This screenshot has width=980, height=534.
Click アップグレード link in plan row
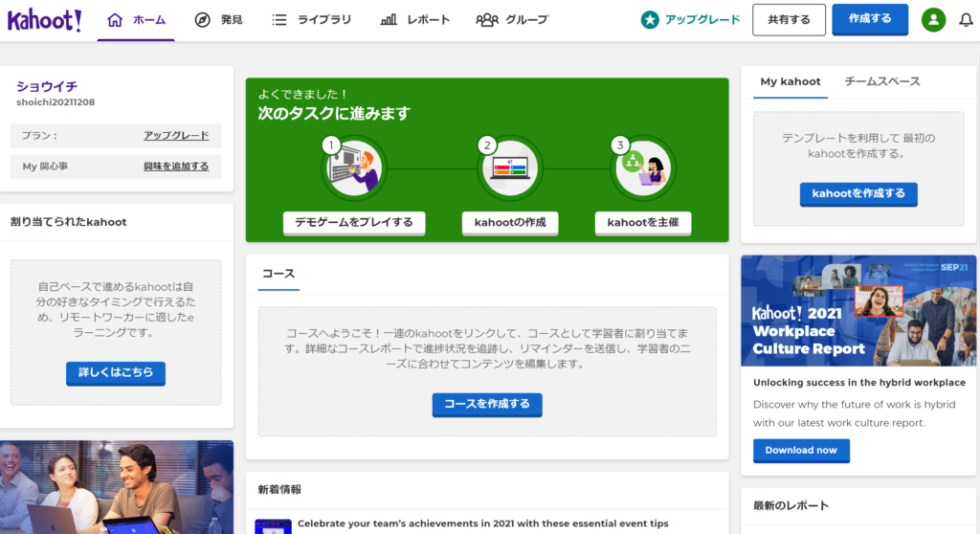(x=176, y=136)
